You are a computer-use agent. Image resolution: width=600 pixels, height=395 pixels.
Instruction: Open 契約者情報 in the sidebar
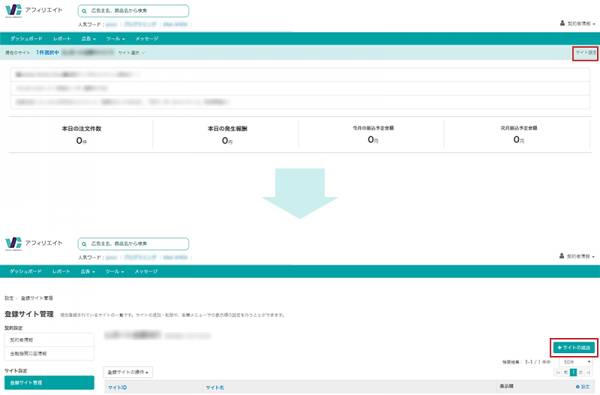pyautogui.click(x=49, y=340)
